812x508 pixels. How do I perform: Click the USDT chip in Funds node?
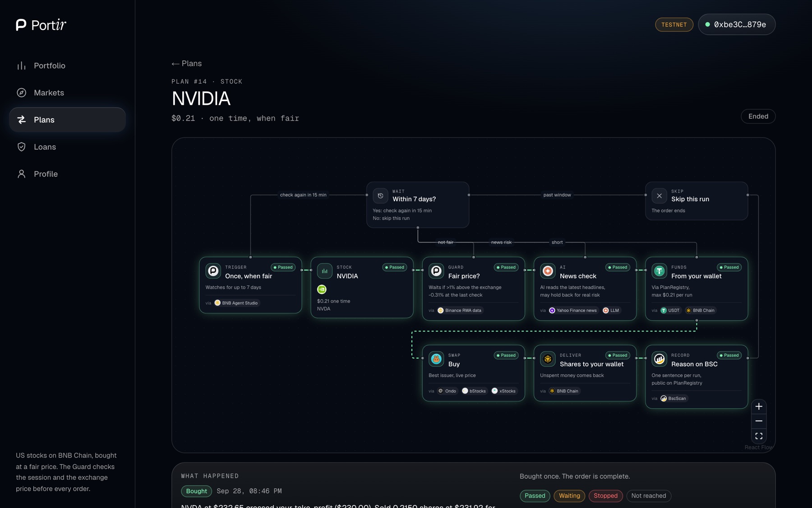pos(670,310)
